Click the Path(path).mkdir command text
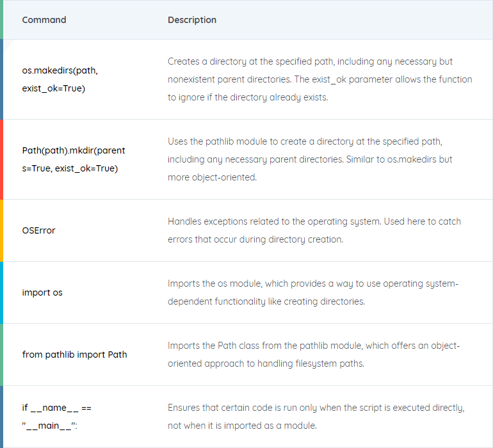The height and width of the screenshot is (448, 493). (x=74, y=159)
